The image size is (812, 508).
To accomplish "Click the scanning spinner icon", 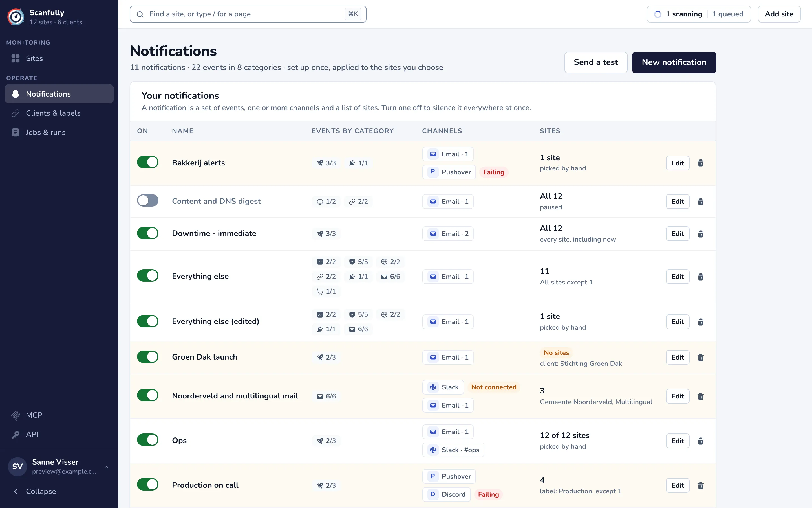I will point(658,14).
